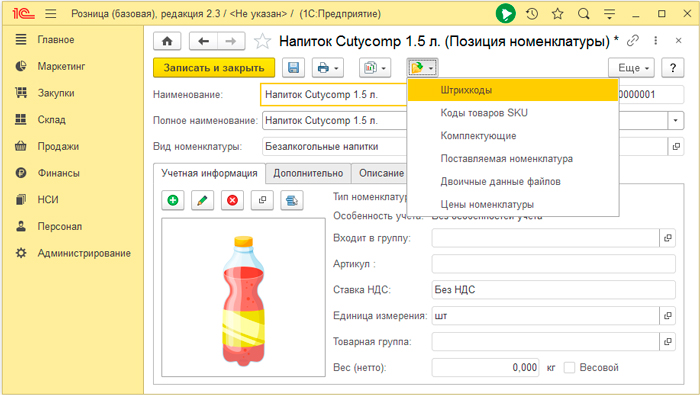
Task: Edit the Полное наименование field
Action: coord(335,121)
